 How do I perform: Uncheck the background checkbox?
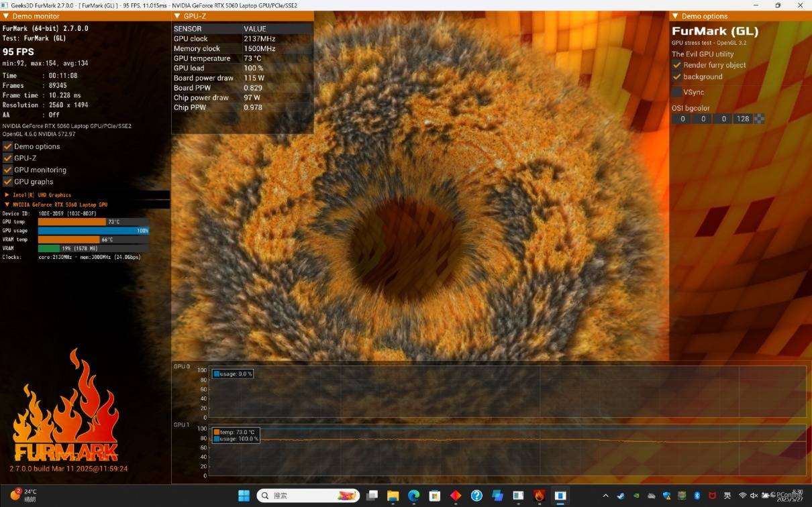pyautogui.click(x=676, y=76)
